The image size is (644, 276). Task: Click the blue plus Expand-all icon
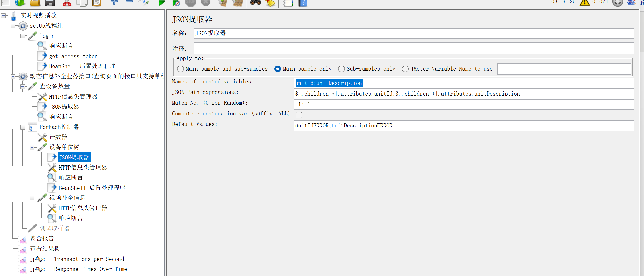[x=114, y=2]
